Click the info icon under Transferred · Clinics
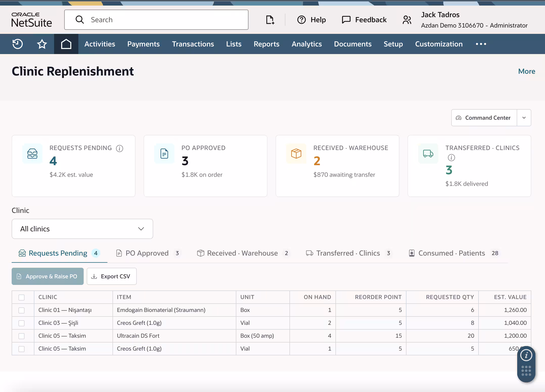Viewport: 545px width, 392px height. click(x=451, y=158)
